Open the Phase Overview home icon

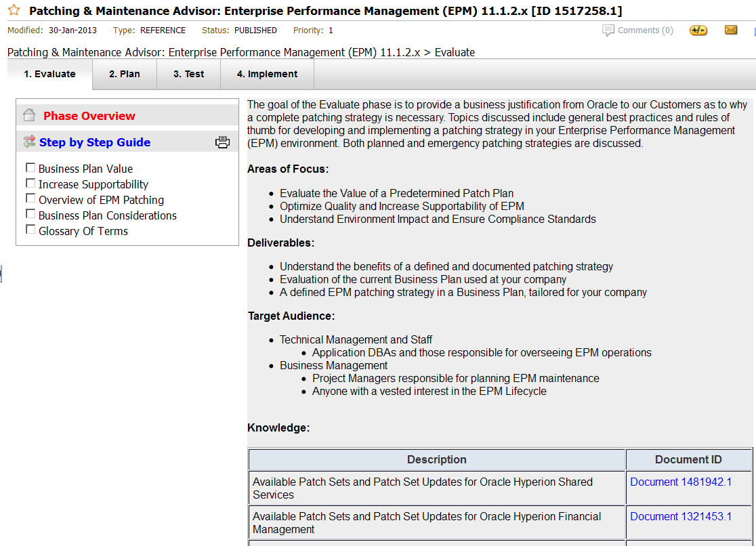pyautogui.click(x=29, y=115)
